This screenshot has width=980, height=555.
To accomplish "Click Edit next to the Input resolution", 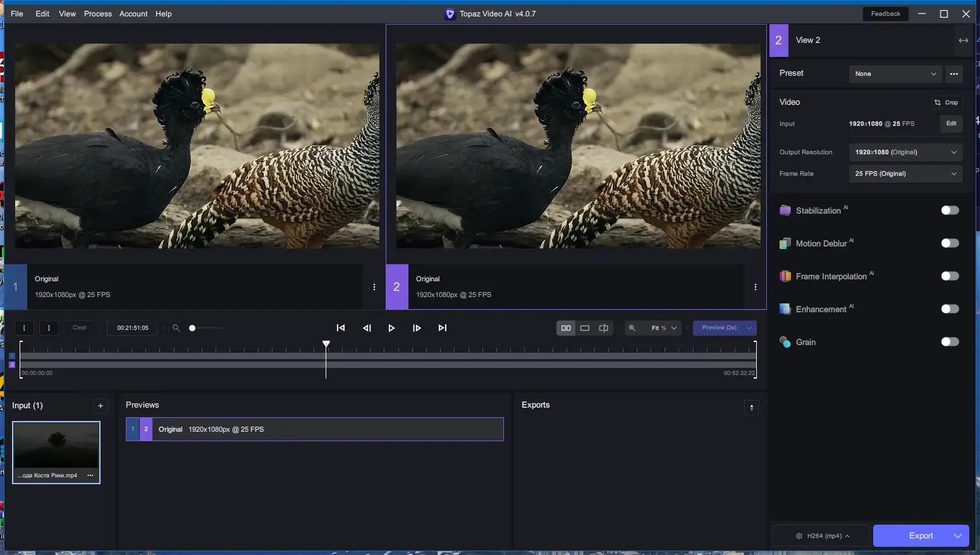I will coord(951,124).
